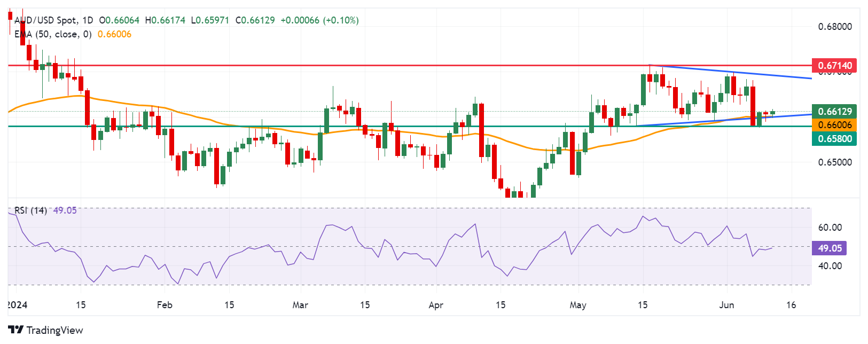Viewport: 868px width, 344px height.
Task: Click the 0.68000 price scale label
Action: pos(835,27)
